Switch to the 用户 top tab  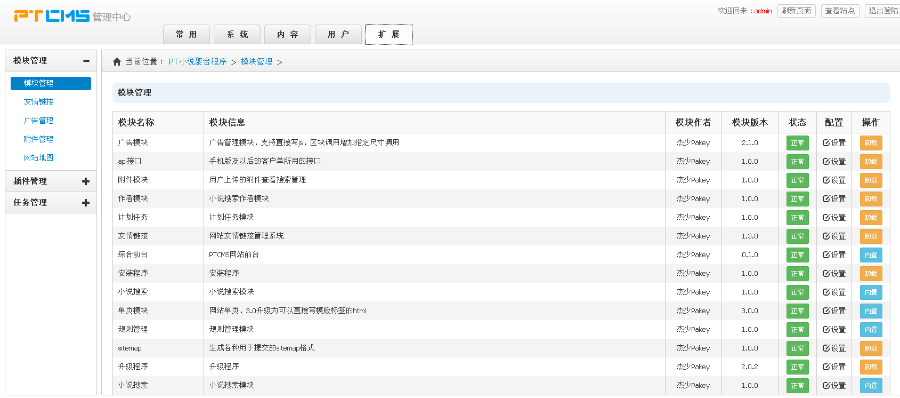(x=338, y=34)
